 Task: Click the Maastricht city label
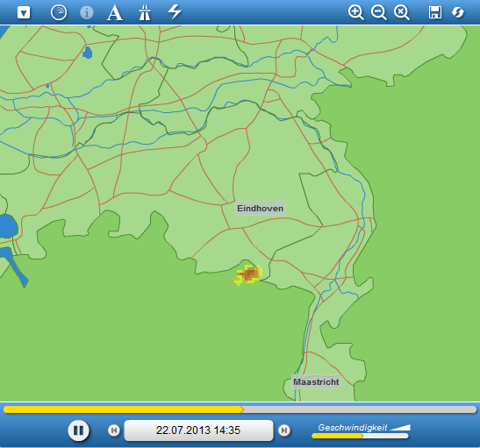pos(316,382)
